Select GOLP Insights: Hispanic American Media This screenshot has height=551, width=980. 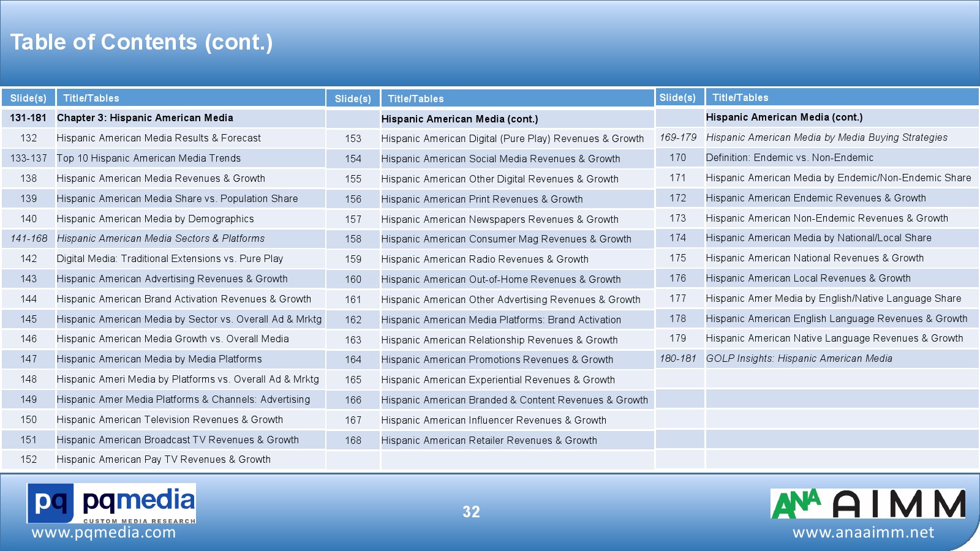click(799, 359)
